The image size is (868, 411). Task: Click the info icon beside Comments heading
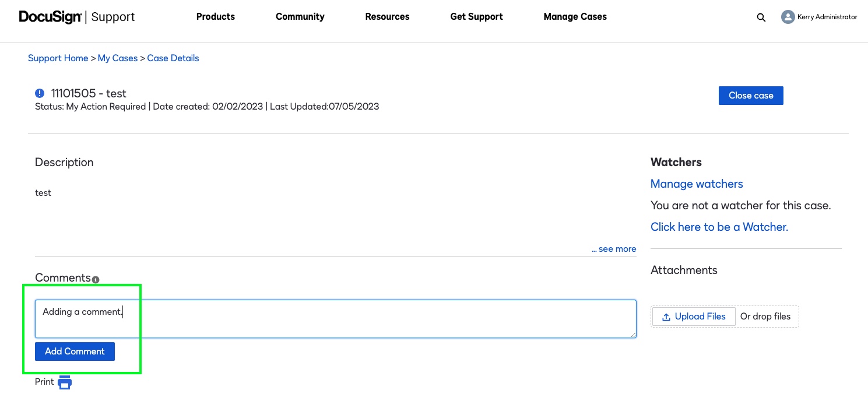point(95,280)
